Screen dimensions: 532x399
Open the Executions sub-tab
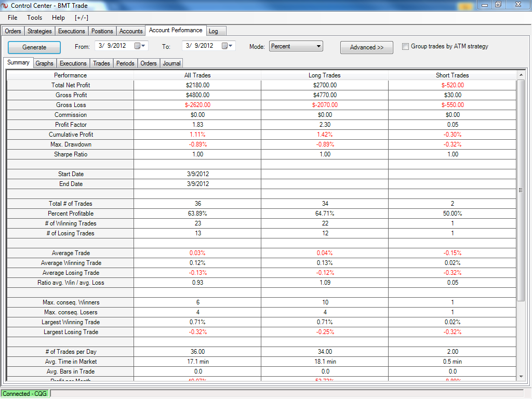(x=73, y=63)
